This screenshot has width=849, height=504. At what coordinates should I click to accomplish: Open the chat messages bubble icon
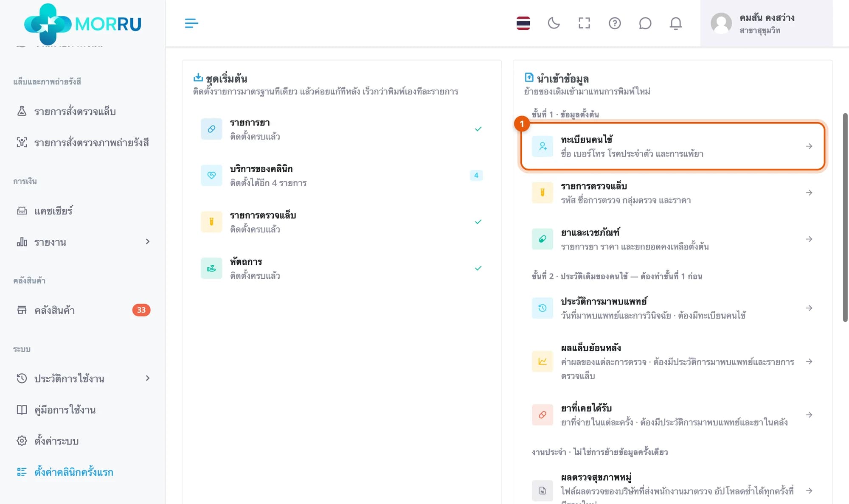[x=645, y=23]
